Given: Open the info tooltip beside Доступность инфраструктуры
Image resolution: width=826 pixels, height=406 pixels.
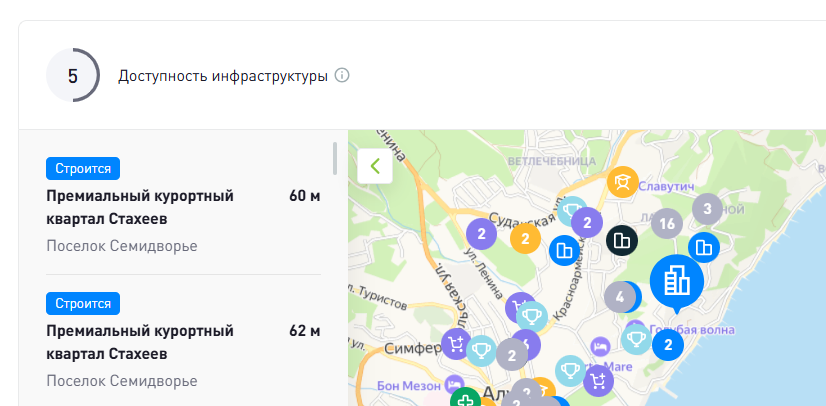Looking at the screenshot, I should [x=342, y=76].
